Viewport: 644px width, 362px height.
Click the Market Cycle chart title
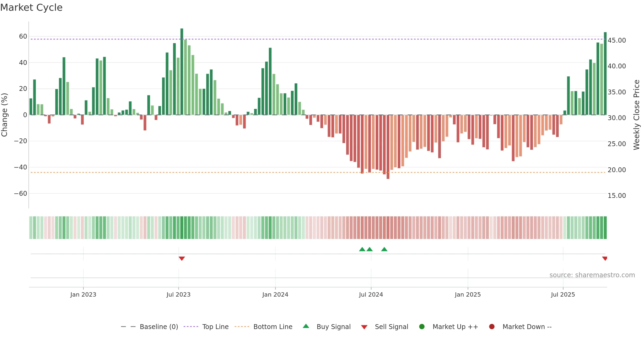[31, 8]
